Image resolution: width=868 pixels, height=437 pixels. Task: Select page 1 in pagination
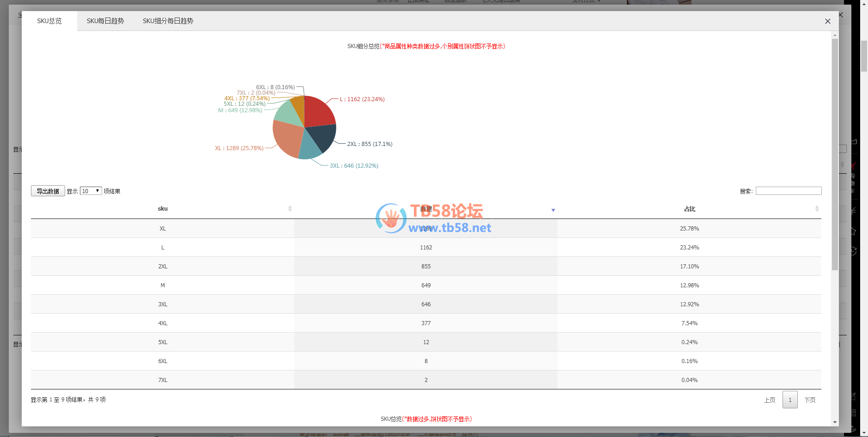coord(790,400)
